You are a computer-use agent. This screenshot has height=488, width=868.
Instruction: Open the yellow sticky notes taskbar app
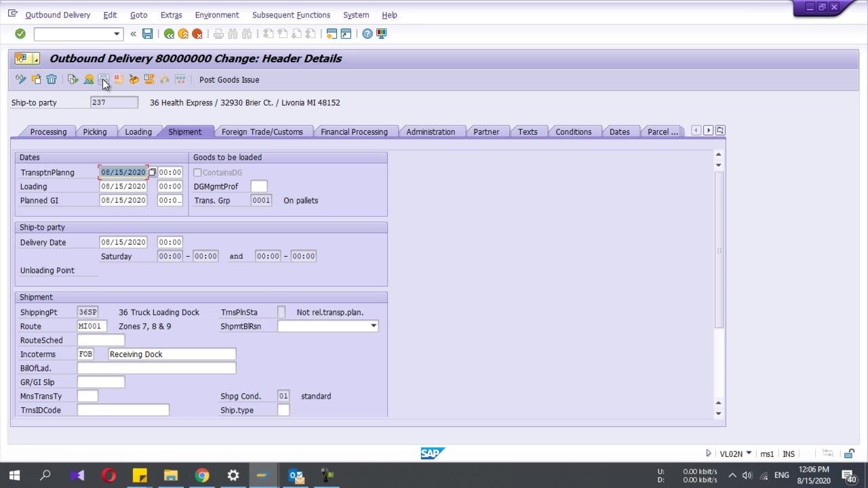(x=140, y=475)
